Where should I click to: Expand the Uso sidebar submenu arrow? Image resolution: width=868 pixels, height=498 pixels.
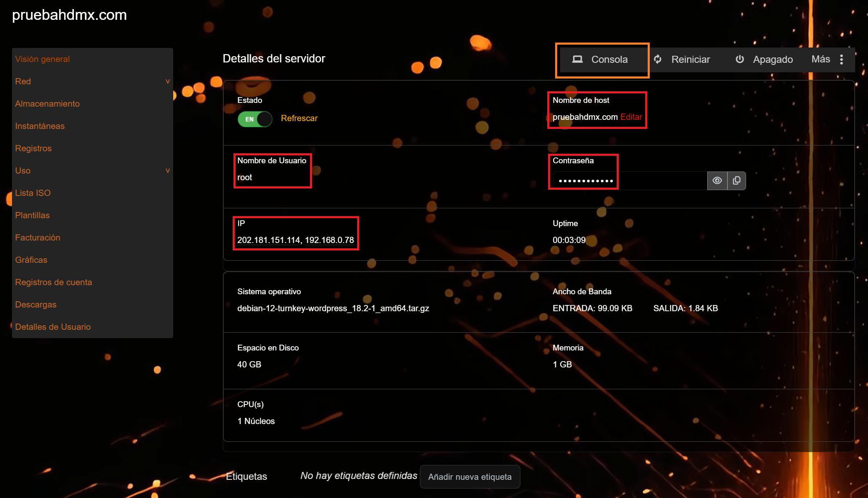[167, 171]
